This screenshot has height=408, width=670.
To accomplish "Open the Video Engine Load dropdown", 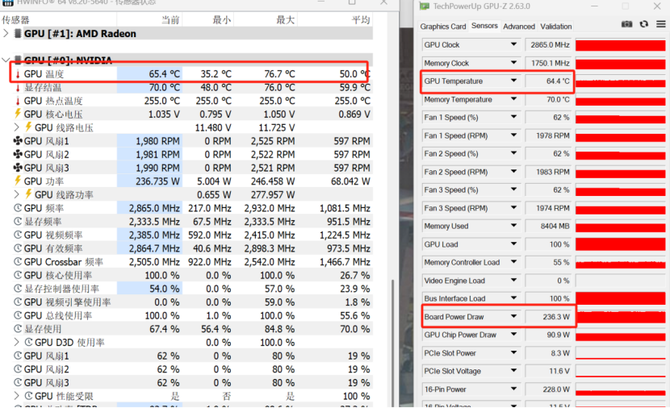I will [x=514, y=281].
